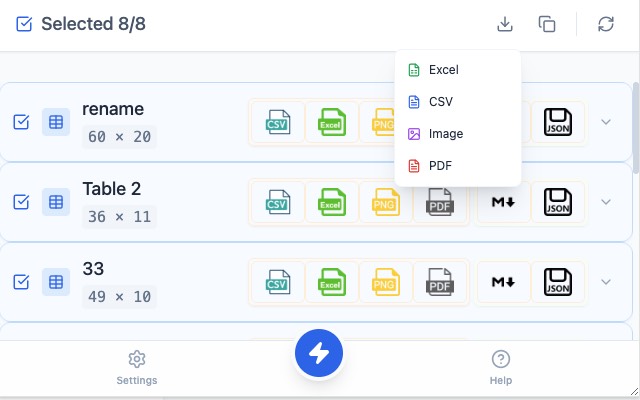Choose Image from the download menu
The height and width of the screenshot is (400, 640).
[445, 134]
